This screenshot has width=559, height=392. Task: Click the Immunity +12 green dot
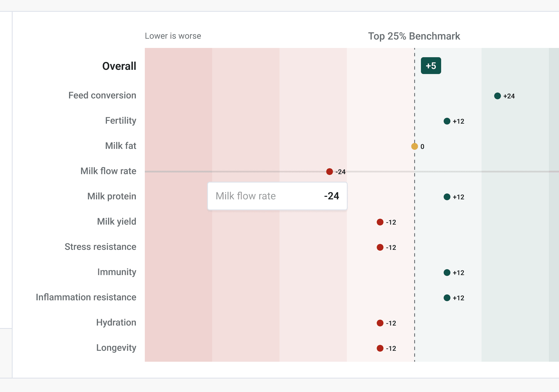pos(447,273)
